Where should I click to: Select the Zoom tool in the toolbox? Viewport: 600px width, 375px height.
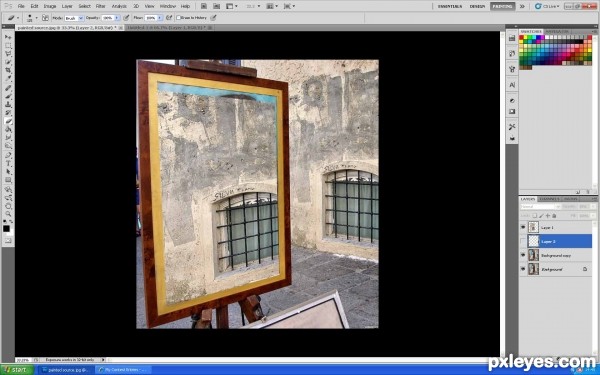(8, 214)
